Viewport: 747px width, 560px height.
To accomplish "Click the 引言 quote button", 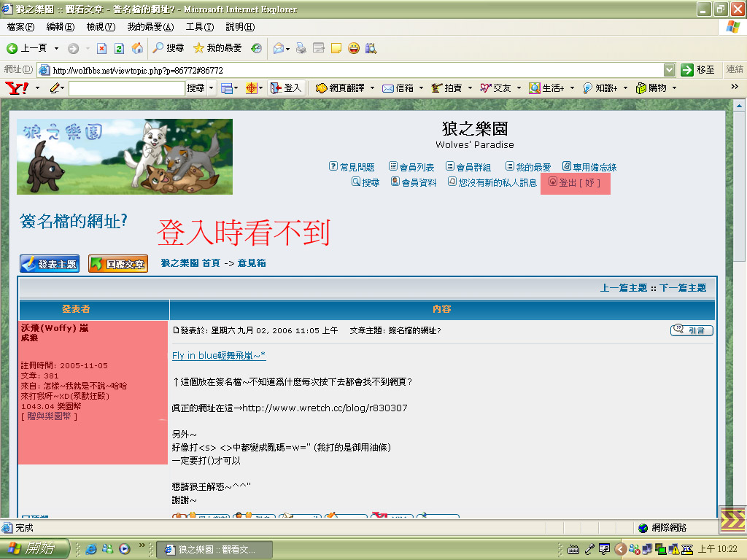I will [691, 331].
